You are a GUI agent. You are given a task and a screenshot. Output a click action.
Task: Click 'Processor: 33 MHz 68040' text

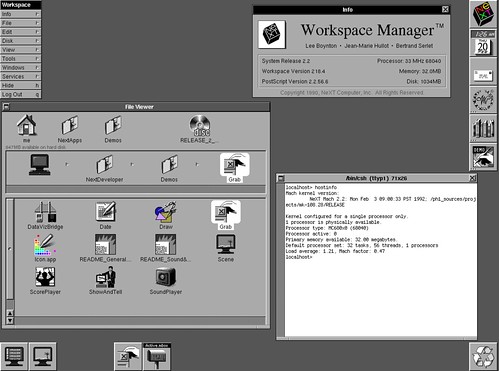click(409, 61)
